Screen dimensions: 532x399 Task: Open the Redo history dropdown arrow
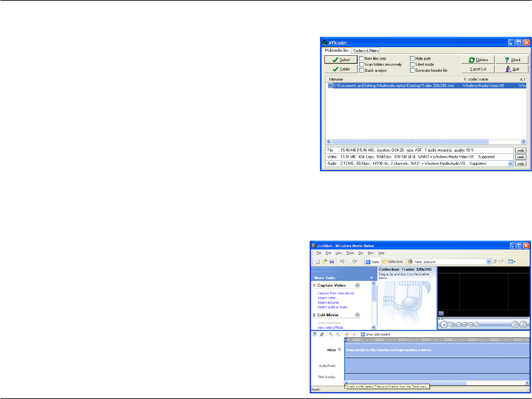(360, 262)
